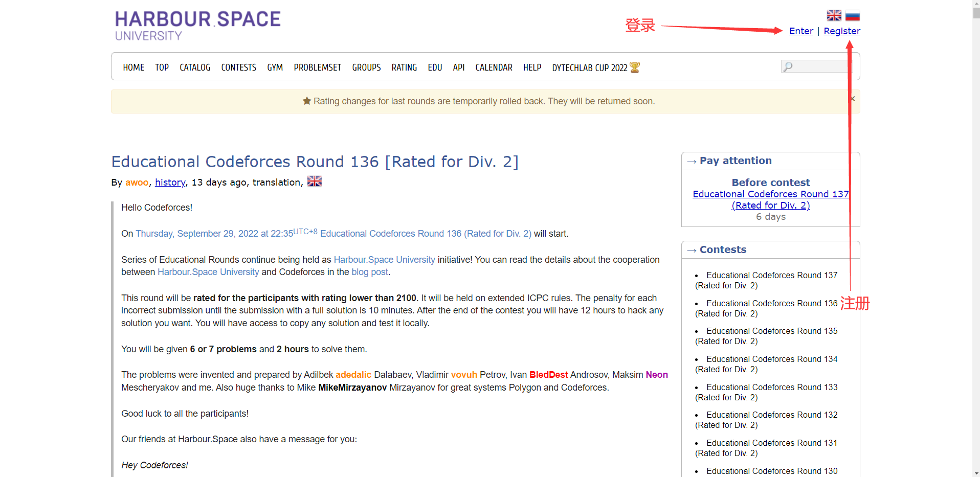Click the arrow icon beside Contests
This screenshot has height=477, width=980.
[x=692, y=251]
